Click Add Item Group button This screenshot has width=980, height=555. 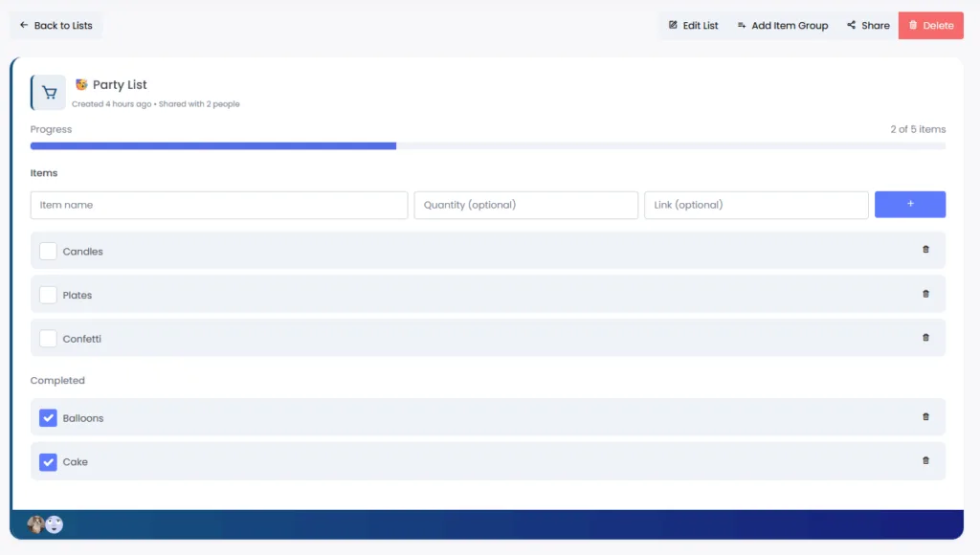783,26
